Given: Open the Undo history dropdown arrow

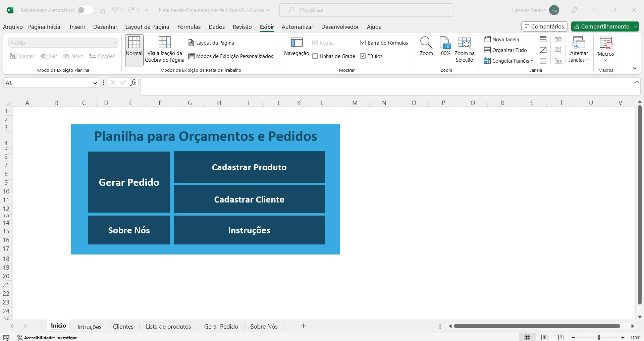Looking at the screenshot, I should pos(122,10).
